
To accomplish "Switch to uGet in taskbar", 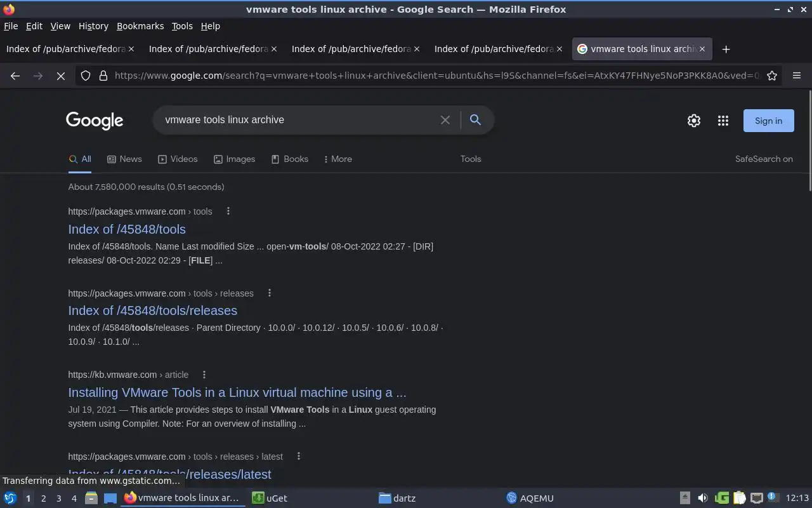I will [311, 498].
